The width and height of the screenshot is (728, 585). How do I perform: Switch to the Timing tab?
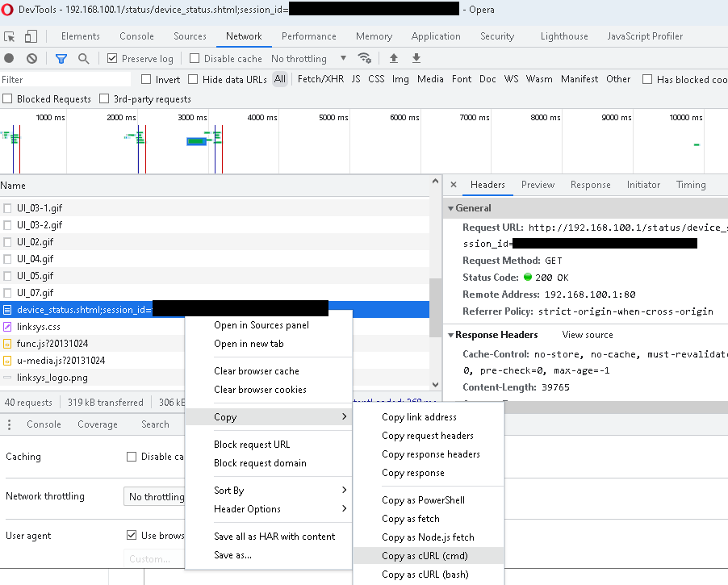click(x=691, y=185)
